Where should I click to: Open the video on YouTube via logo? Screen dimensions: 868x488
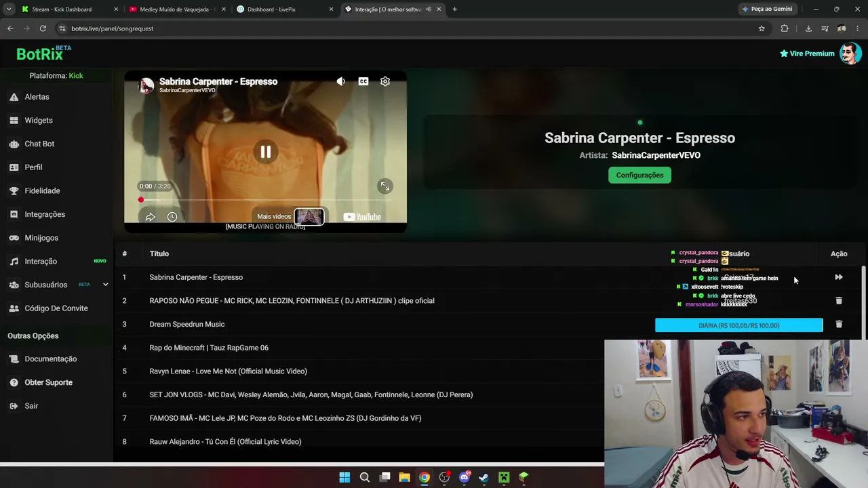pyautogui.click(x=362, y=217)
